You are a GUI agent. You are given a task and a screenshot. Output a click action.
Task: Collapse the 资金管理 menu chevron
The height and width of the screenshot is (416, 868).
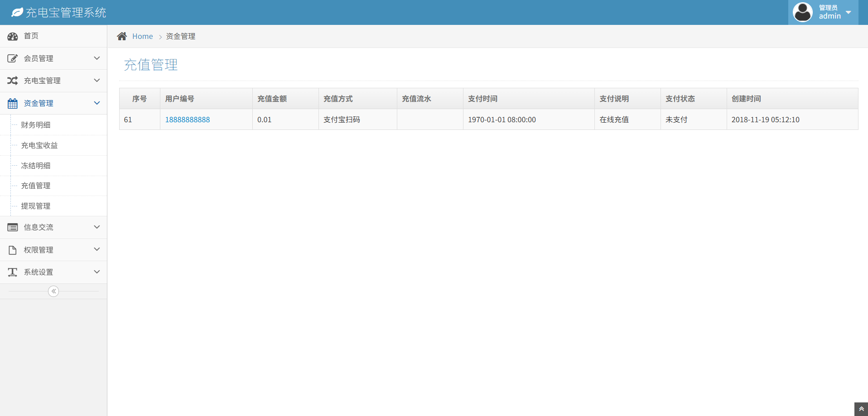pyautogui.click(x=96, y=103)
